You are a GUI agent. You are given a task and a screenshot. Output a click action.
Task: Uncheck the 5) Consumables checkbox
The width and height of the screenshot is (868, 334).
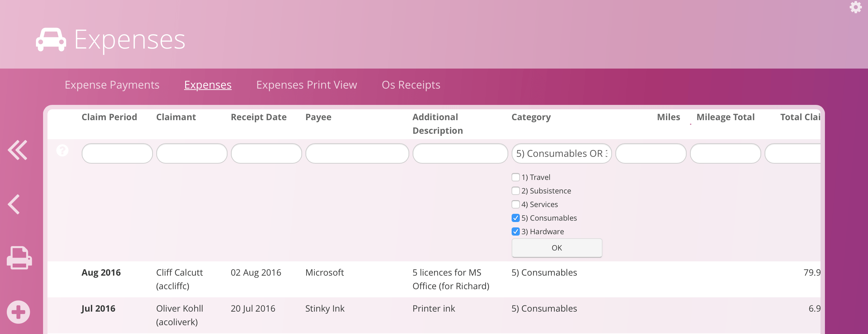pos(515,218)
